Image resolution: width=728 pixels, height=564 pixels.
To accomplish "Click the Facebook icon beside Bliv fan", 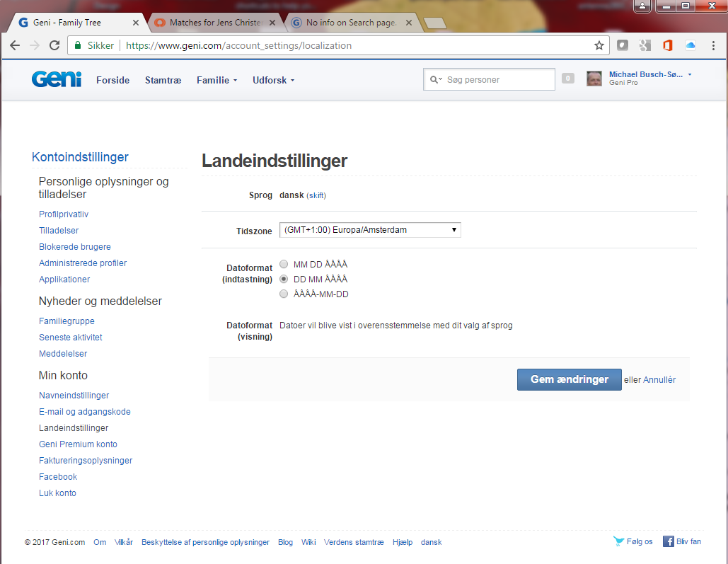I will pyautogui.click(x=668, y=541).
